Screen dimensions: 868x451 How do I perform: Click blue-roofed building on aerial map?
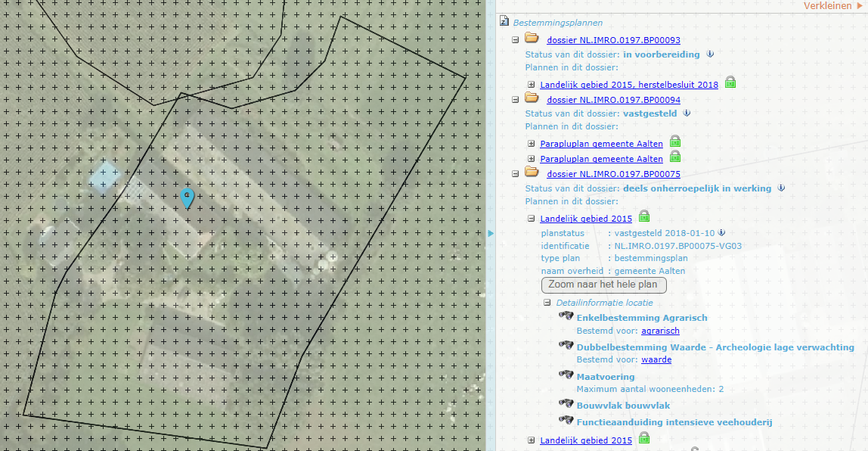click(104, 178)
